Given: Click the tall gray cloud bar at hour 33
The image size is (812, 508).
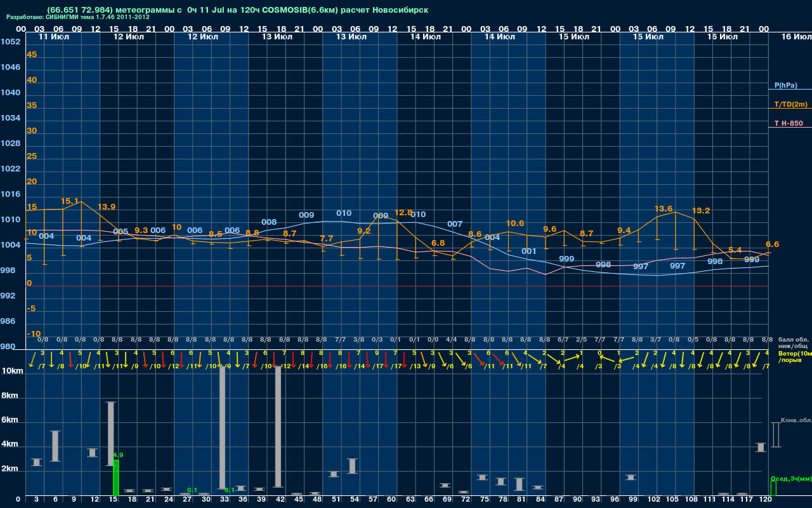Looking at the screenshot, I should coord(223,427).
